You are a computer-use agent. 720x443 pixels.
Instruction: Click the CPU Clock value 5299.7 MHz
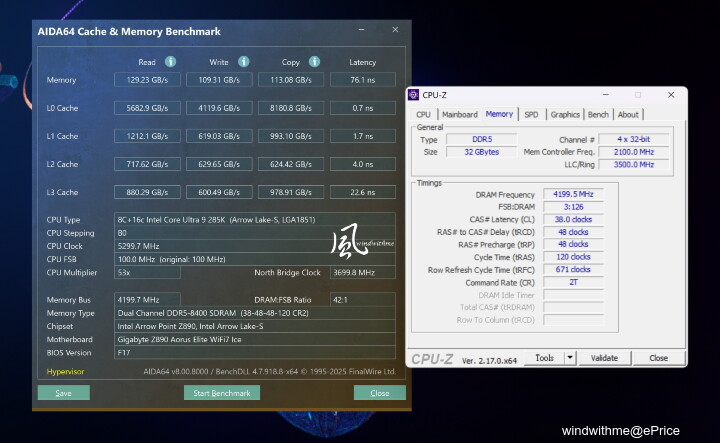click(255, 246)
